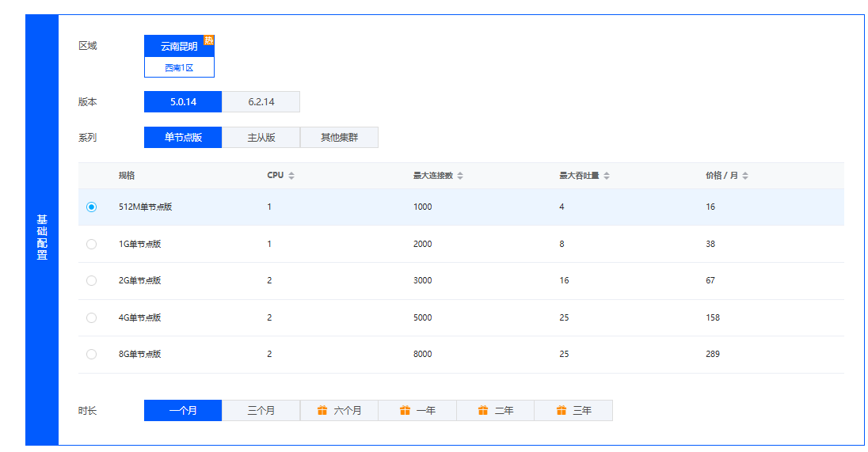Switch to the 其他集群 series tab
Viewport: 868px width, 452px height.
[x=339, y=137]
